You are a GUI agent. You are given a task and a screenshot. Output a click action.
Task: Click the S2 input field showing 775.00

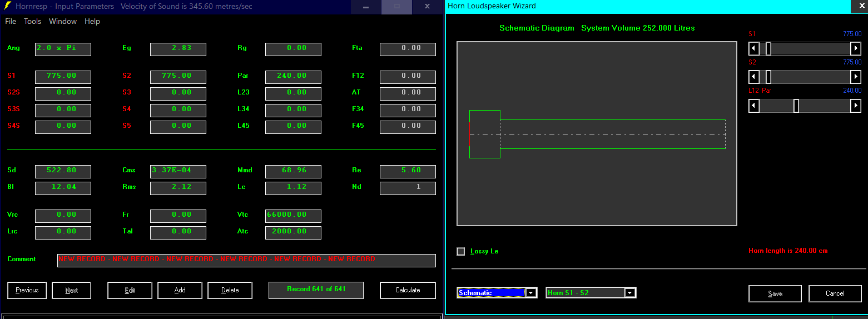click(x=178, y=77)
